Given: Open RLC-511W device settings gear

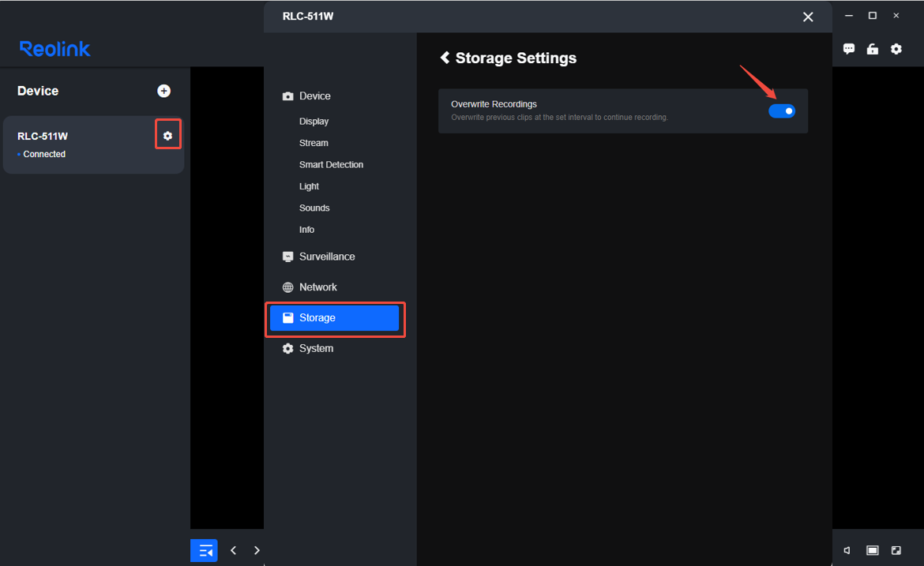Looking at the screenshot, I should click(x=168, y=136).
